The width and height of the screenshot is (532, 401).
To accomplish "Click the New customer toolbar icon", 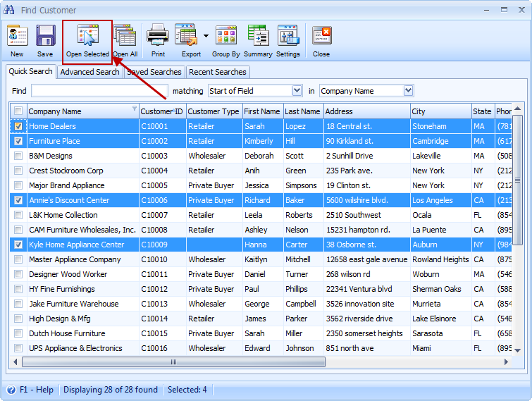I will [17, 40].
